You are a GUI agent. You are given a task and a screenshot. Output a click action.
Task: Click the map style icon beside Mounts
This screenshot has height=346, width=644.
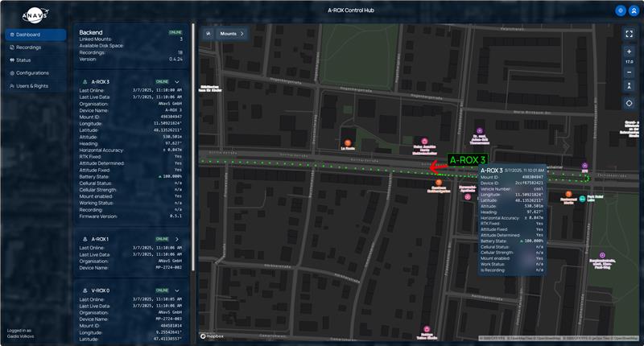tap(208, 34)
